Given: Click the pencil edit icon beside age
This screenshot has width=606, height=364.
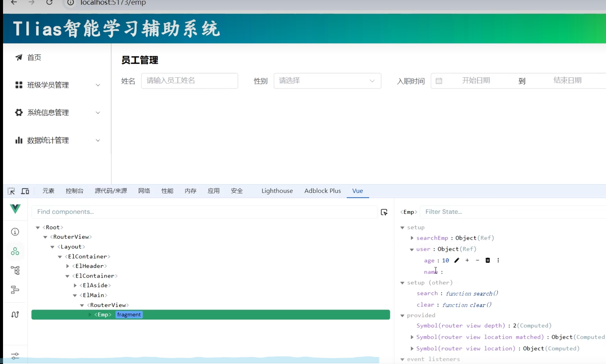Looking at the screenshot, I should pos(456,260).
